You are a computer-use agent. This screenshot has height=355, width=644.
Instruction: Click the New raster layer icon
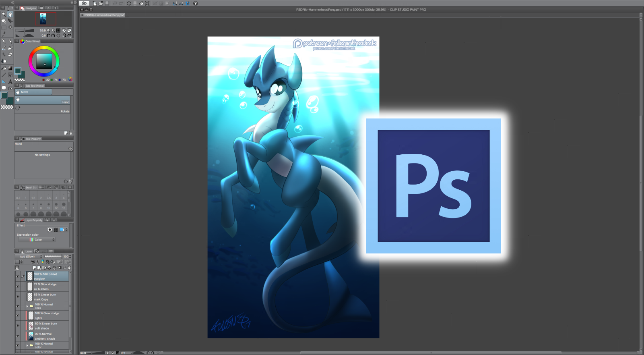[x=34, y=268]
